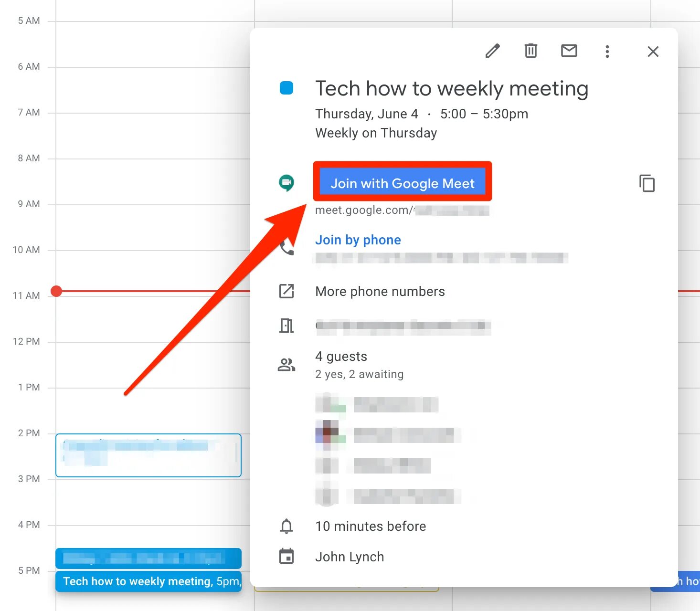Open the blurred 2 PM calendar event

148,455
